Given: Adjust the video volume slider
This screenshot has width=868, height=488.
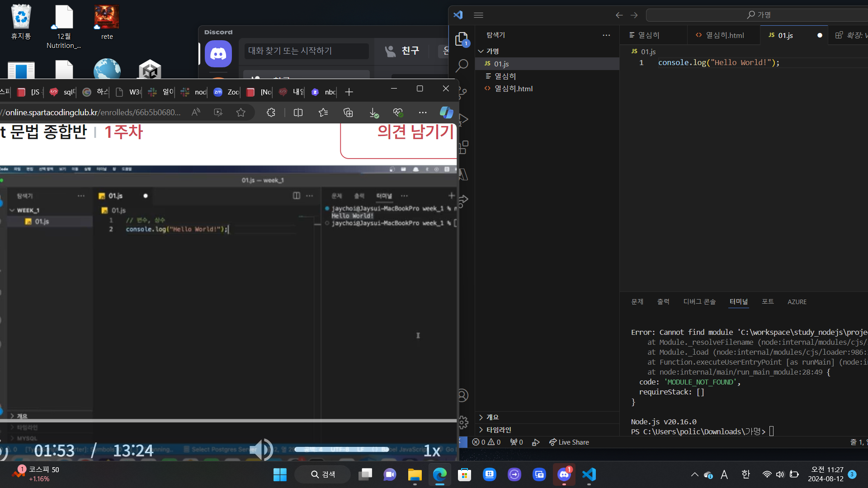Looking at the screenshot, I should (x=341, y=450).
